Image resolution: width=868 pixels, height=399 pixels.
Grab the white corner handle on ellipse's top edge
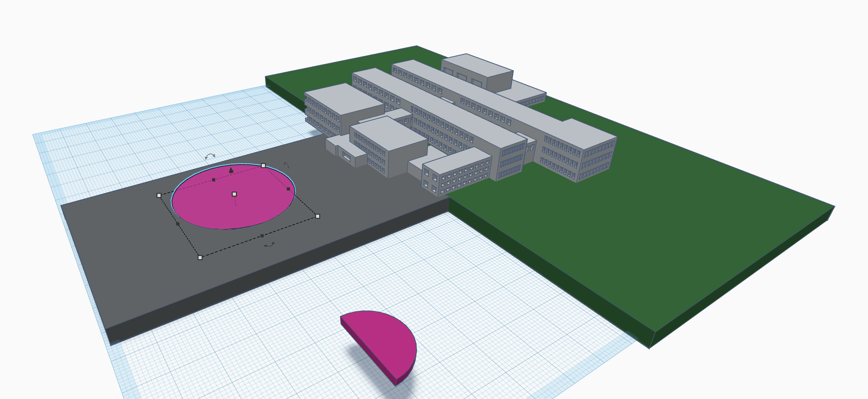pyautogui.click(x=263, y=166)
